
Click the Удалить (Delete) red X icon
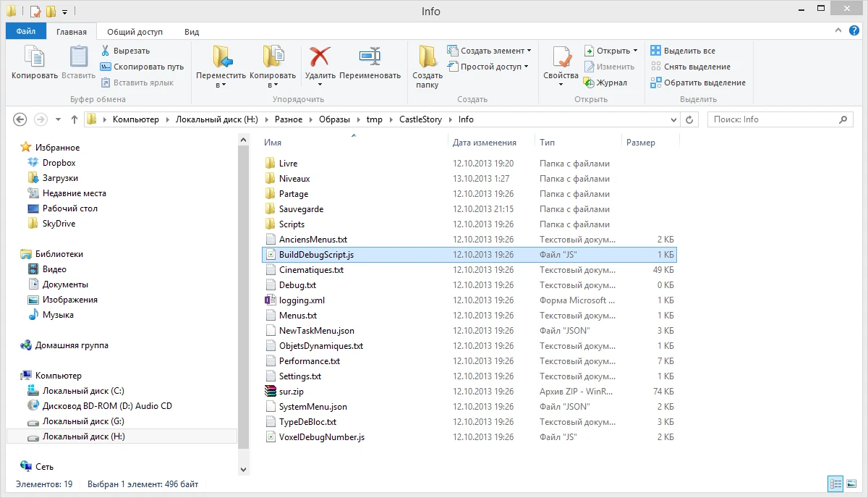coord(320,58)
